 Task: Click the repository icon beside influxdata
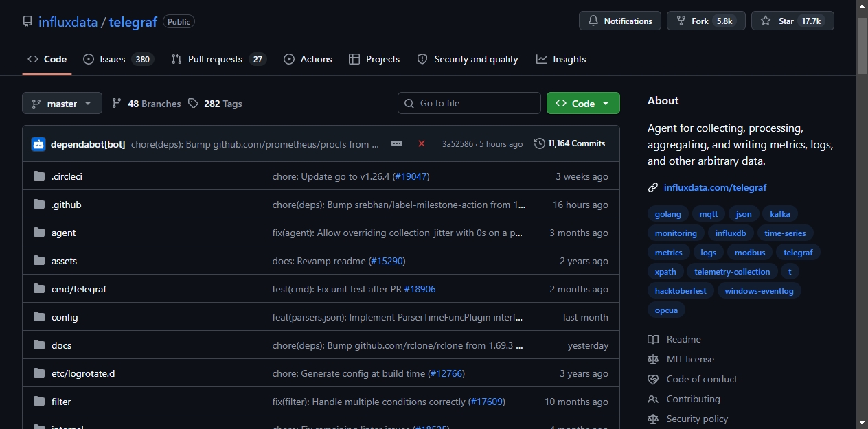point(27,21)
